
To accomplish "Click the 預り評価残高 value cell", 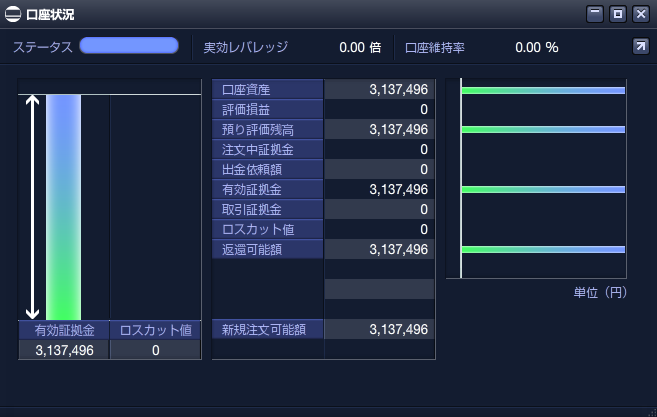I will 380,130.
